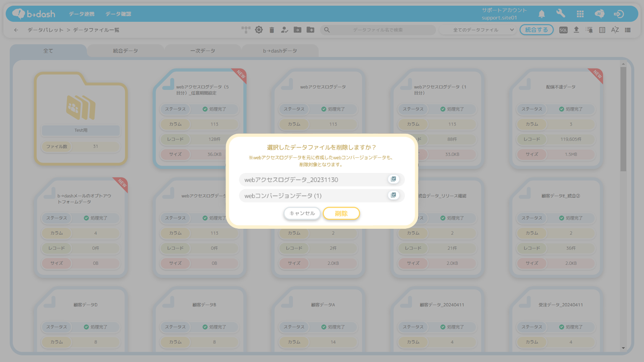Select the 全て tab
The image size is (644, 362).
(x=48, y=51)
